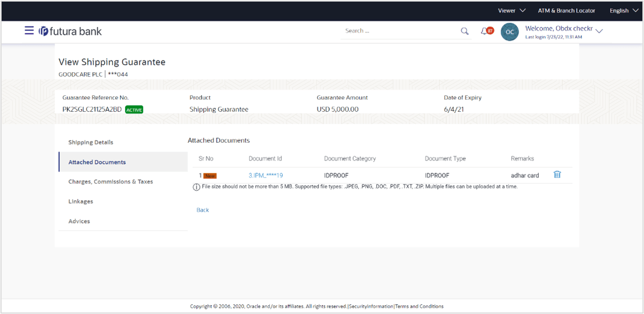The width and height of the screenshot is (644, 314).
Task: Open Terms and Conditions in footer
Action: click(419, 306)
